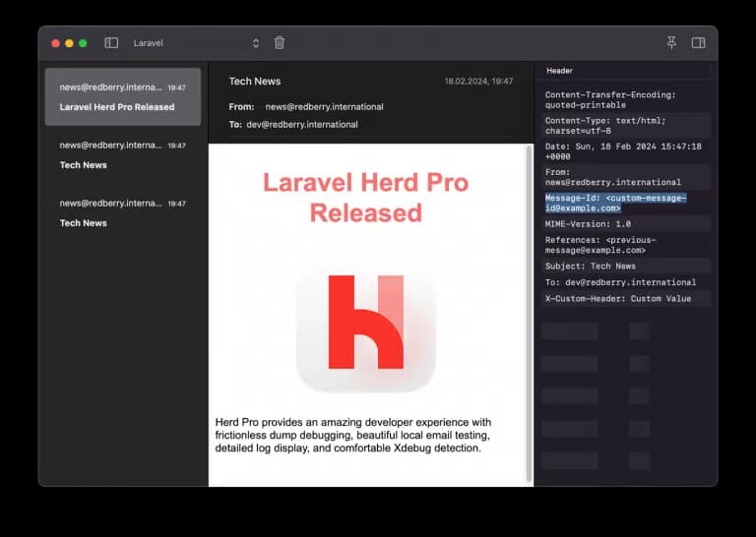Image resolution: width=756 pixels, height=537 pixels.
Task: Click the Laravel Herd Pro Released heading
Action: coord(366,198)
